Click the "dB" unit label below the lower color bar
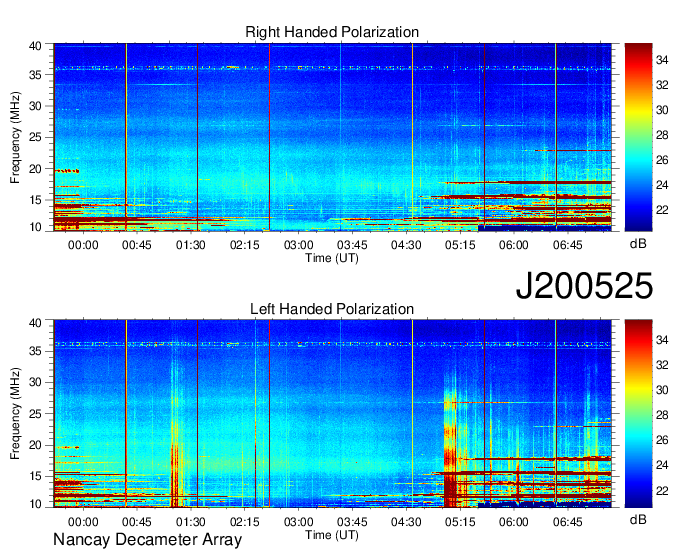 click(638, 519)
